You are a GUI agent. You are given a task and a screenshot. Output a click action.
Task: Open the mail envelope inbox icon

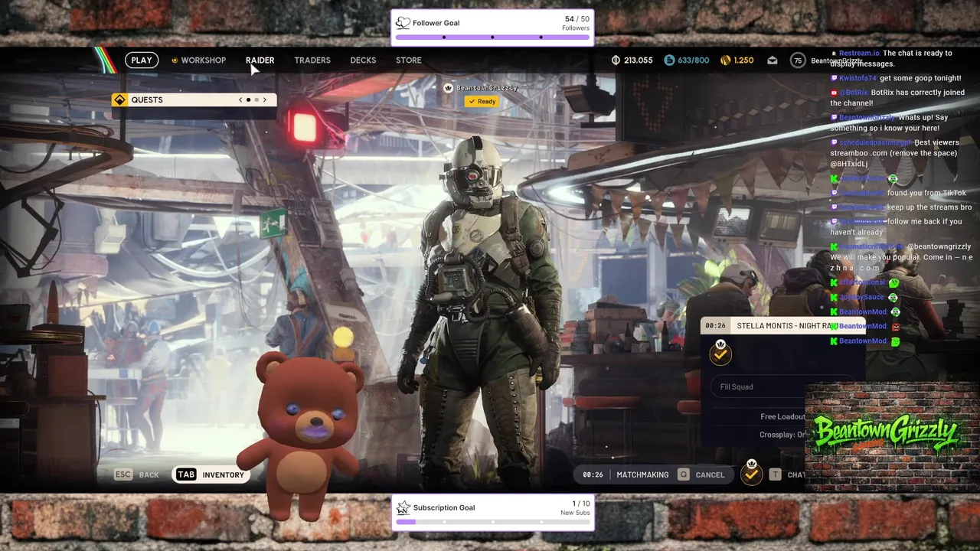(x=773, y=60)
